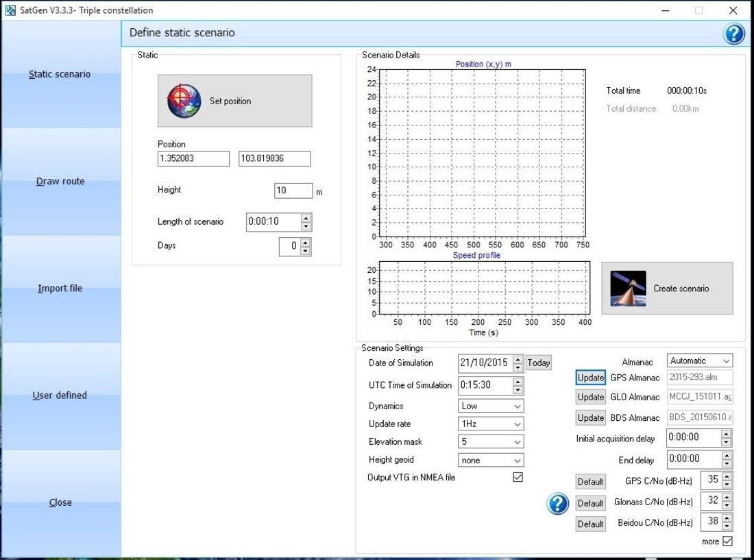
Task: Reset GPS C/No with Default button
Action: (590, 482)
